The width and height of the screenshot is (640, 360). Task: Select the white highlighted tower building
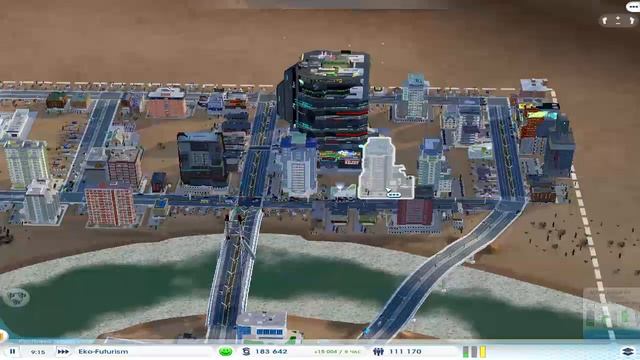click(x=382, y=167)
